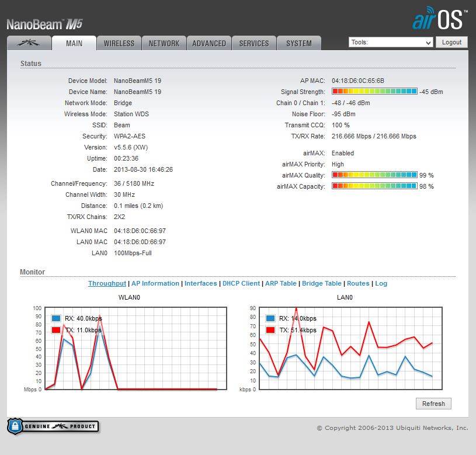Click the Device Model value NanoBeamM5 19
The height and width of the screenshot is (455, 476).
[137, 81]
